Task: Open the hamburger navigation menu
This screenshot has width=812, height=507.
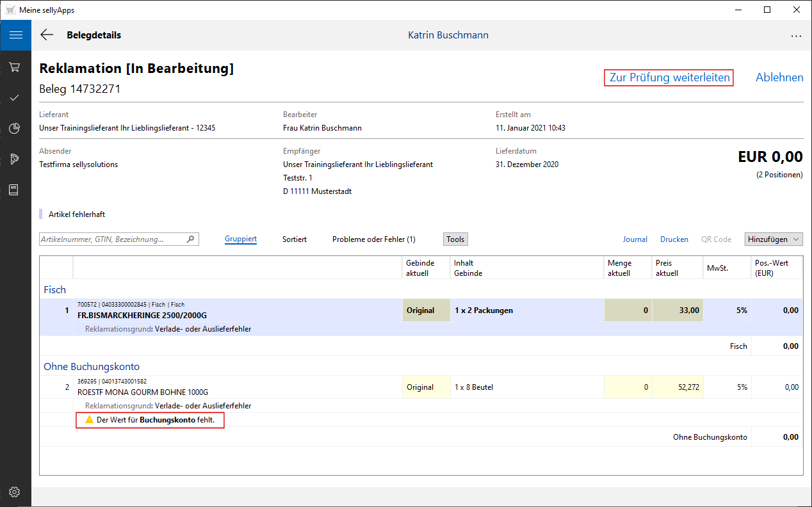Action: (15, 35)
